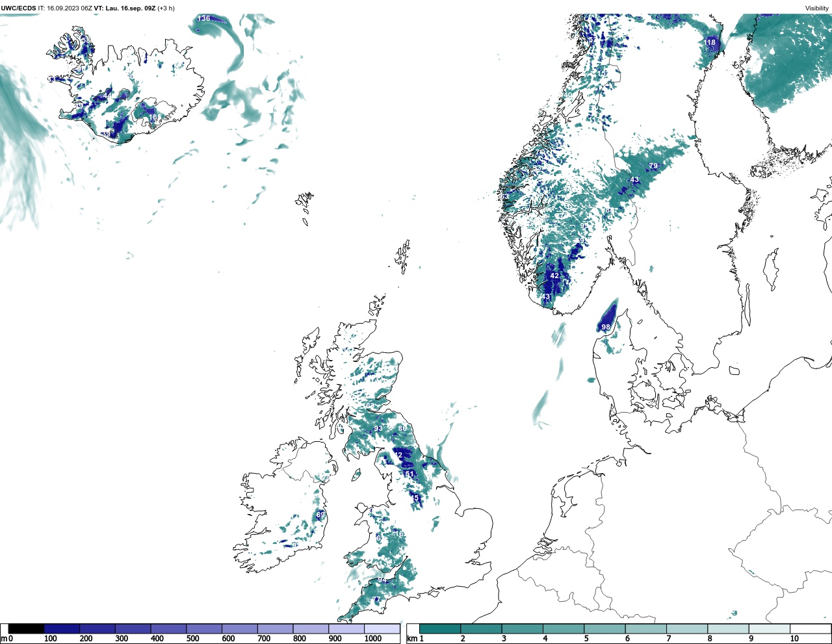This screenshot has width=832, height=644.
Task: Pick the 400–500 m legend swatch
Action: pyautogui.click(x=168, y=629)
